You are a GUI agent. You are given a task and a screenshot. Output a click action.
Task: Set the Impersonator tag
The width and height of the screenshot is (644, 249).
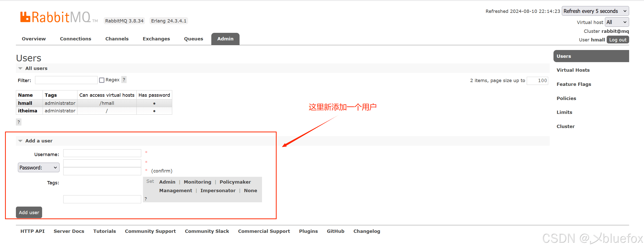(x=218, y=191)
